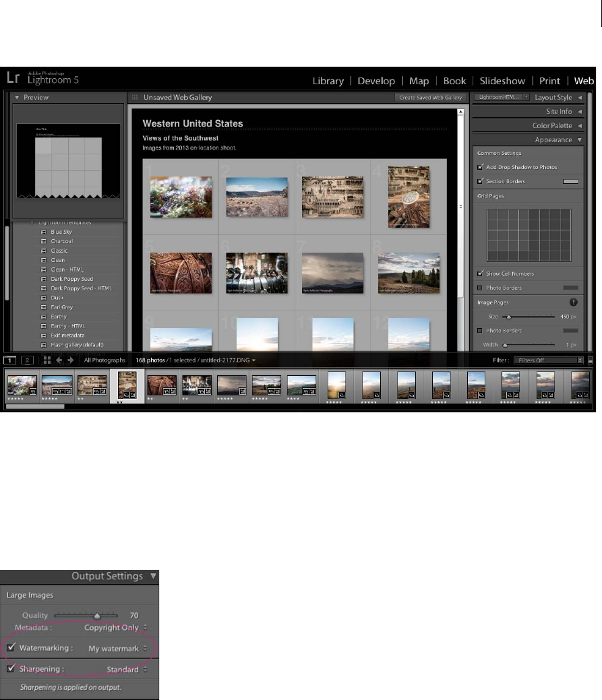Click the template icon beside Classic

click(43, 251)
